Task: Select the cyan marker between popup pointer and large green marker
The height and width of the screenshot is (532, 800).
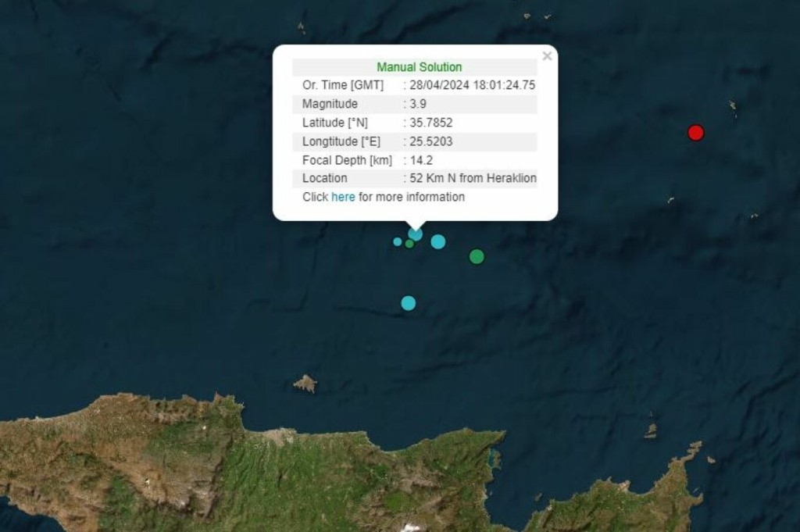Action: click(438, 241)
